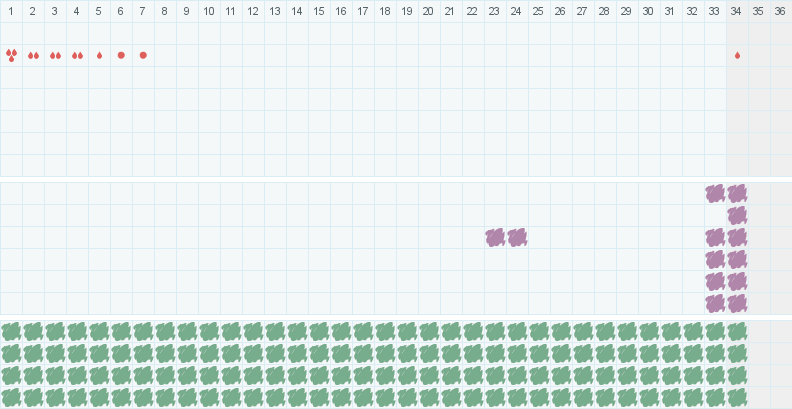This screenshot has width=792, height=409.
Task: Select third-row green mark under day 28
Action: coord(605,376)
